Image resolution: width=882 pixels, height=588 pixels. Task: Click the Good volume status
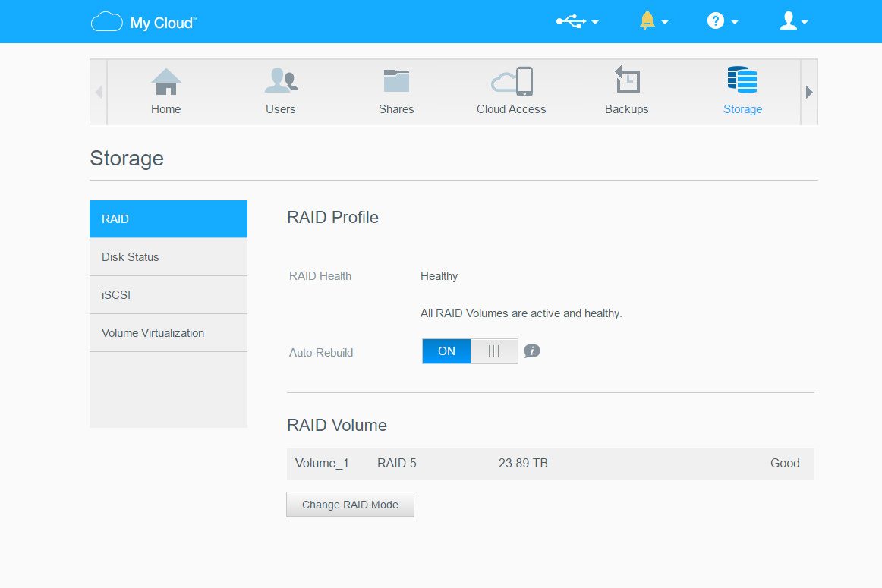(x=785, y=464)
